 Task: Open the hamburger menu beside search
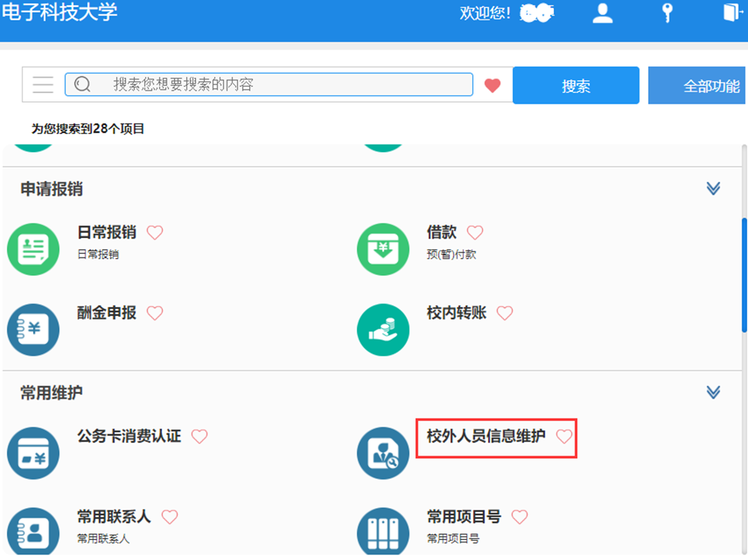coord(43,85)
